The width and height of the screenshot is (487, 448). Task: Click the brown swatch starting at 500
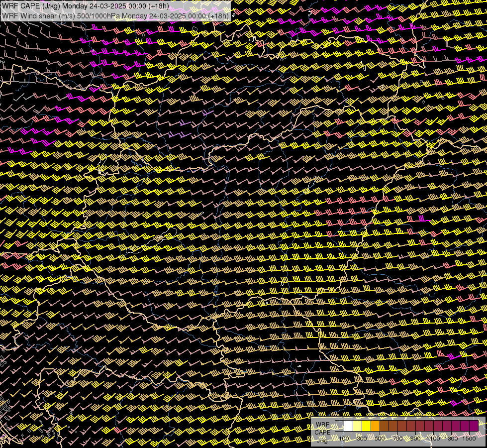click(384, 426)
